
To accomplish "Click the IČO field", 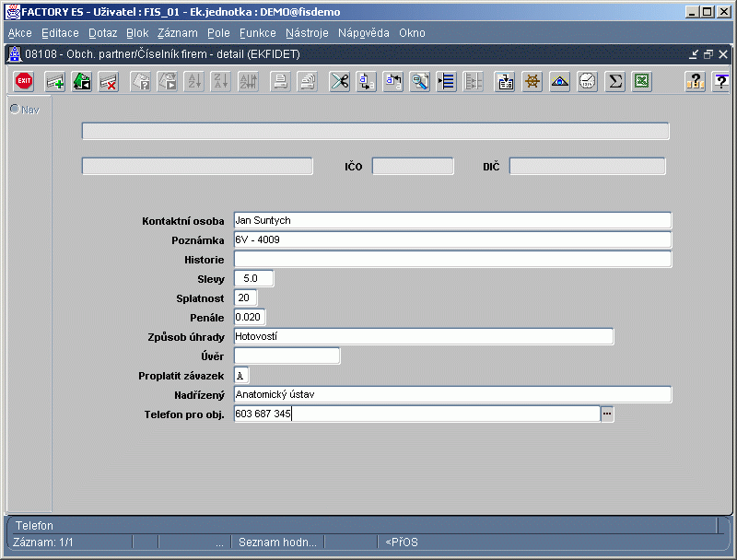I will pos(413,167).
